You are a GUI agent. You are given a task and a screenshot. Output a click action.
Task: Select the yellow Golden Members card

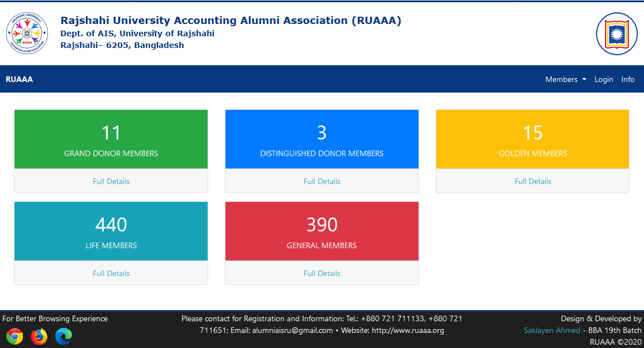[533, 139]
